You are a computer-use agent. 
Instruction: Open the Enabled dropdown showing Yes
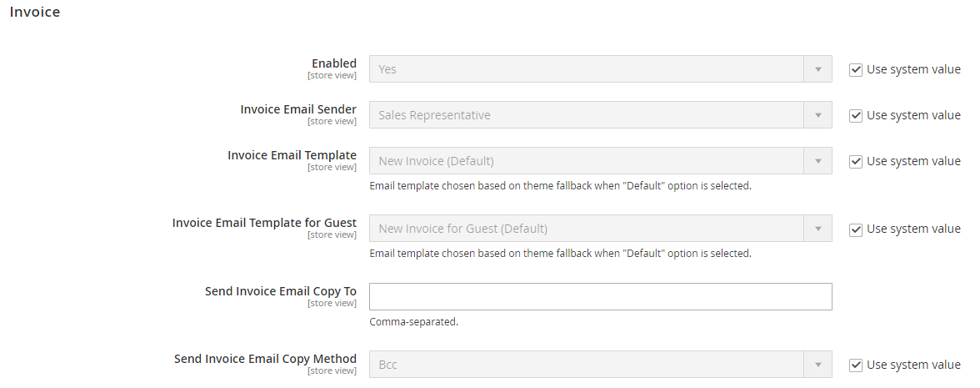point(600,68)
